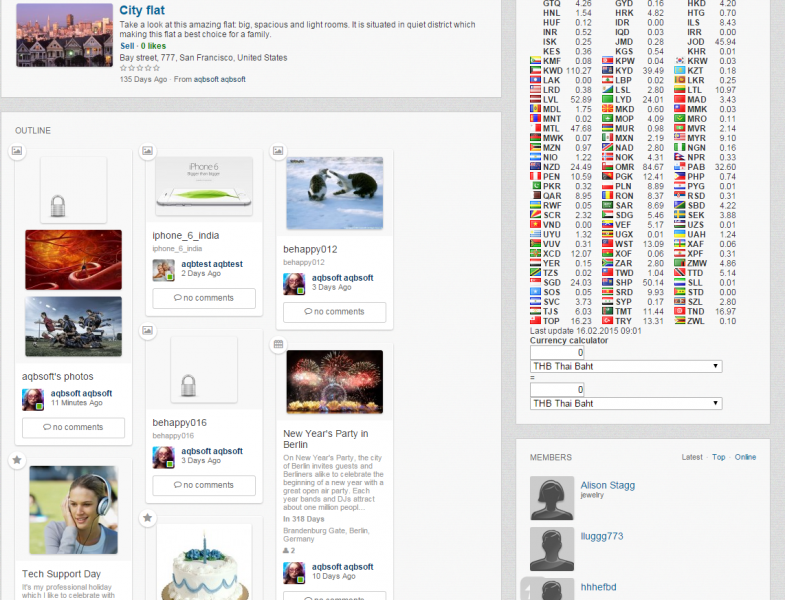The height and width of the screenshot is (600, 785).
Task: Click photo type icon on behappy016 card
Action: 147,330
